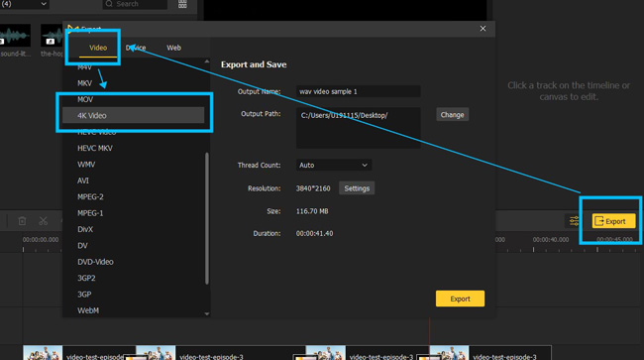Click the 116.70 MB size value
Image resolution: width=644 pixels, height=360 pixels.
312,211
